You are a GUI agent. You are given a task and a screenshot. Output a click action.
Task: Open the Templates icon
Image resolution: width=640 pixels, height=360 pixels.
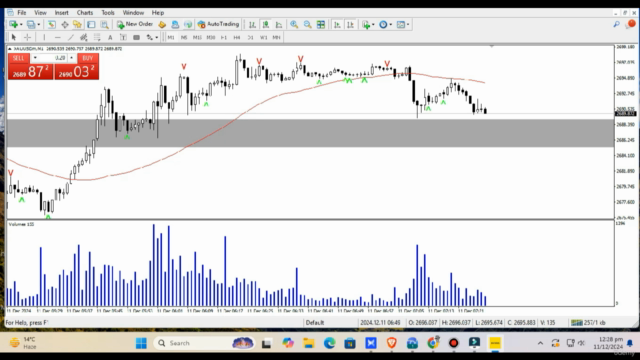[x=401, y=24]
